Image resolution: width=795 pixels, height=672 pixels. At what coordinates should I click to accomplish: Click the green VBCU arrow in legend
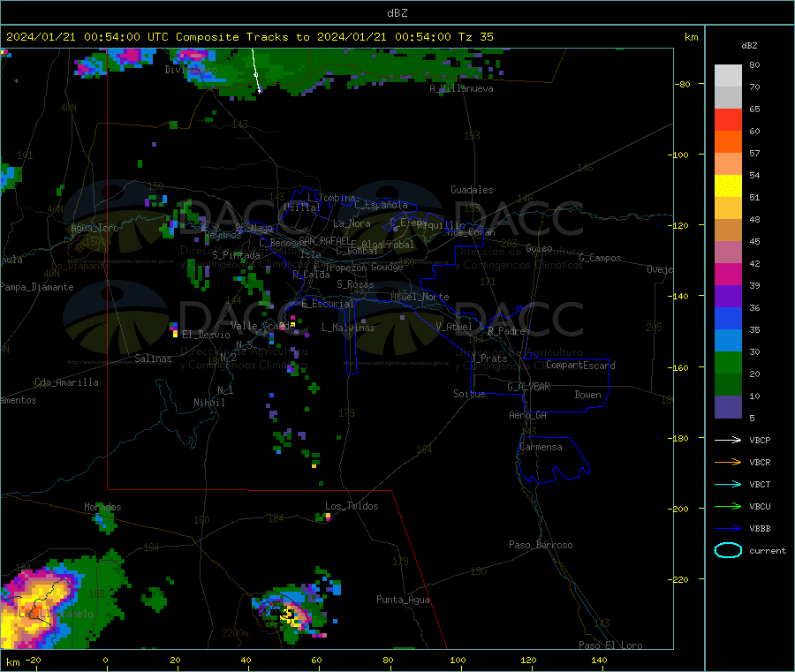point(728,506)
